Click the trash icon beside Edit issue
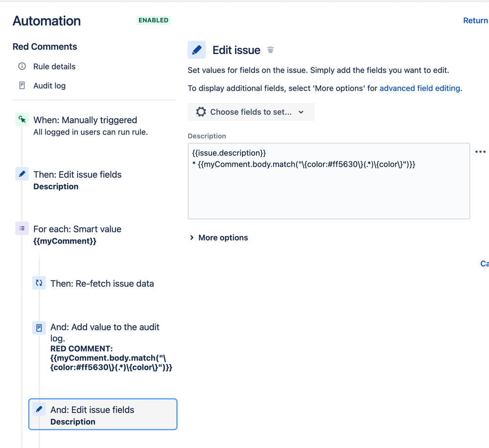The width and height of the screenshot is (489, 448). 270,50
